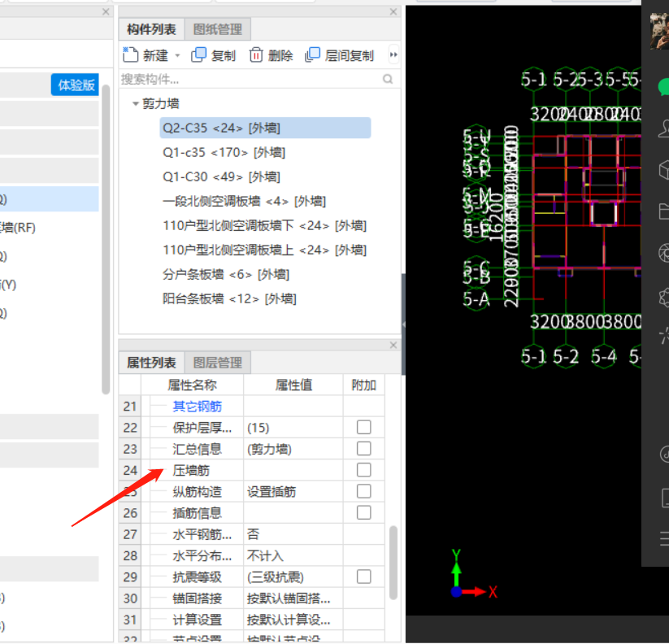Collapse panel using the splitter arrow

point(403,324)
